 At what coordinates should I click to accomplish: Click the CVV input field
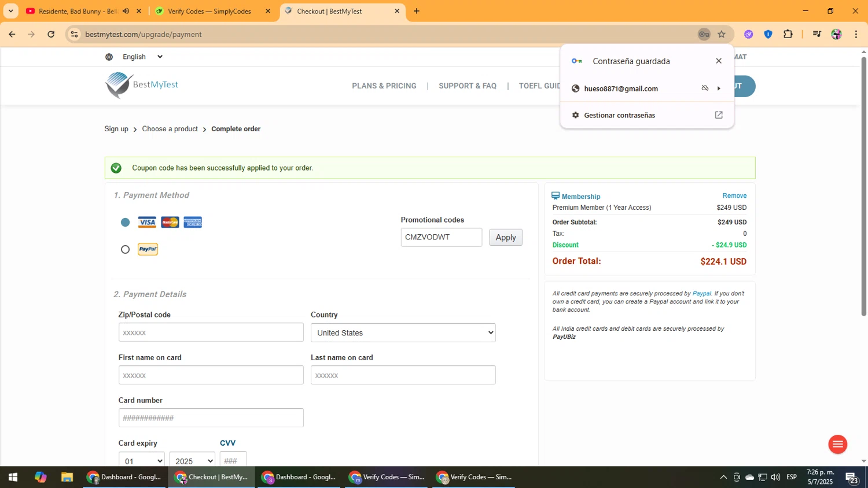[233, 460]
